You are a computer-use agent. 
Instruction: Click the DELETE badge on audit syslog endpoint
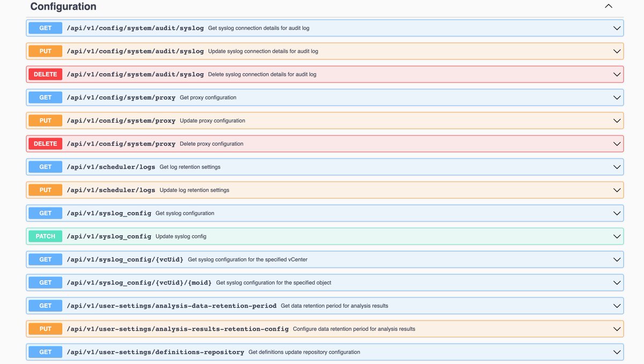46,74
